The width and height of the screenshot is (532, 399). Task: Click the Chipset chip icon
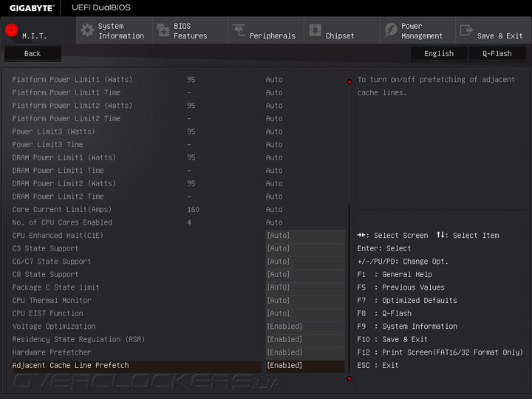tap(316, 30)
